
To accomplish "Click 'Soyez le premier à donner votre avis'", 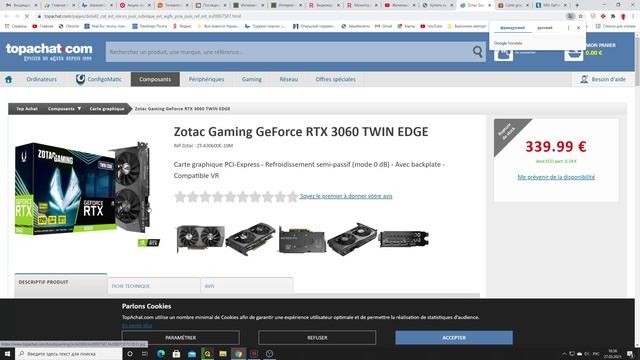I will pyautogui.click(x=346, y=196).
